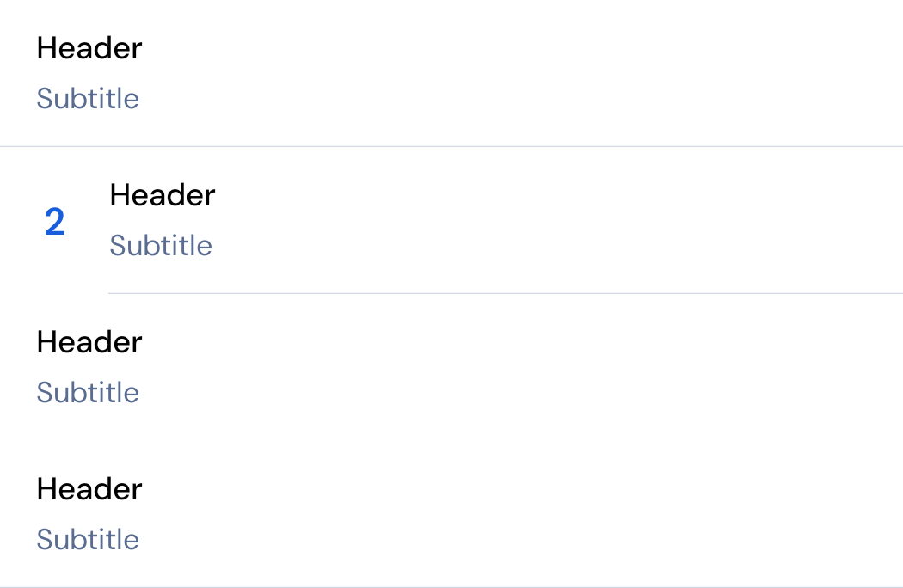Select the Header in the third list item

pos(89,342)
